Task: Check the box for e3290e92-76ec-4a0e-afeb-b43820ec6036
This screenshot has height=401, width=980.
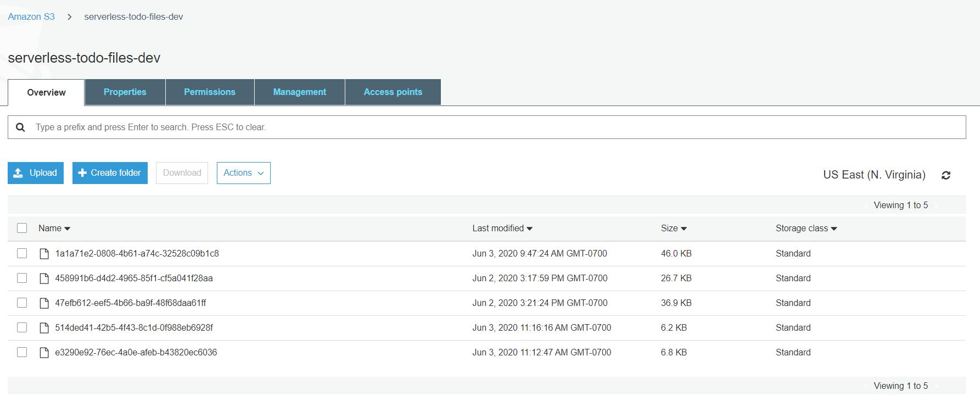Action: coord(22,352)
